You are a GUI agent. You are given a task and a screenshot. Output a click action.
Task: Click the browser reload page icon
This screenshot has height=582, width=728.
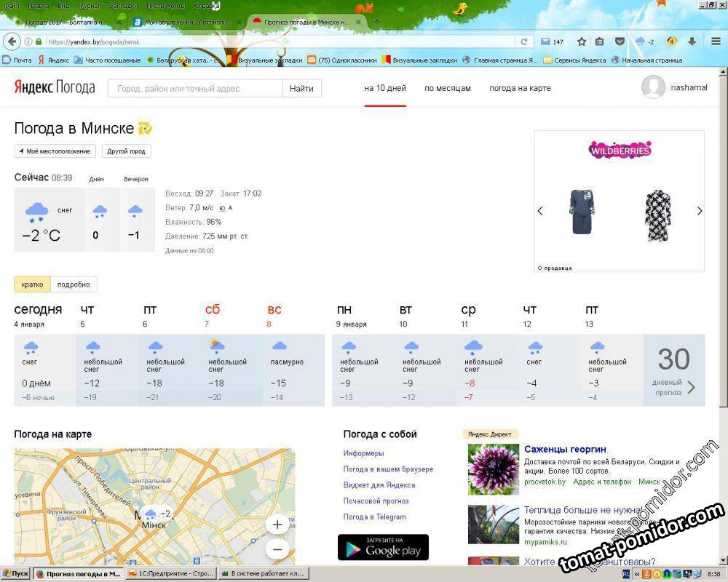click(x=523, y=41)
